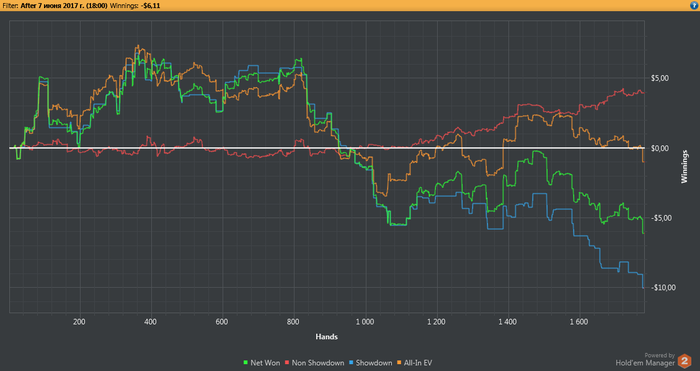This screenshot has height=371, width=700.
Task: Click the All-In EV legend label
Action: click(x=418, y=363)
